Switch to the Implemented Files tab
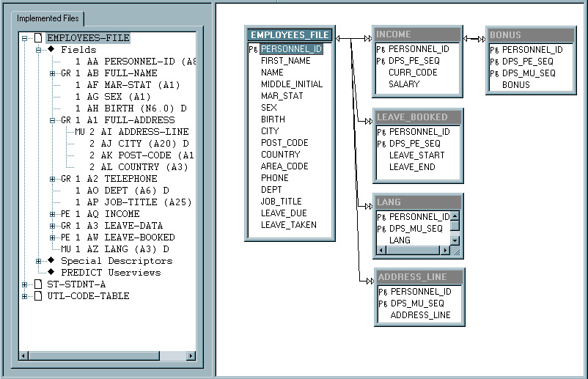 coord(50,18)
